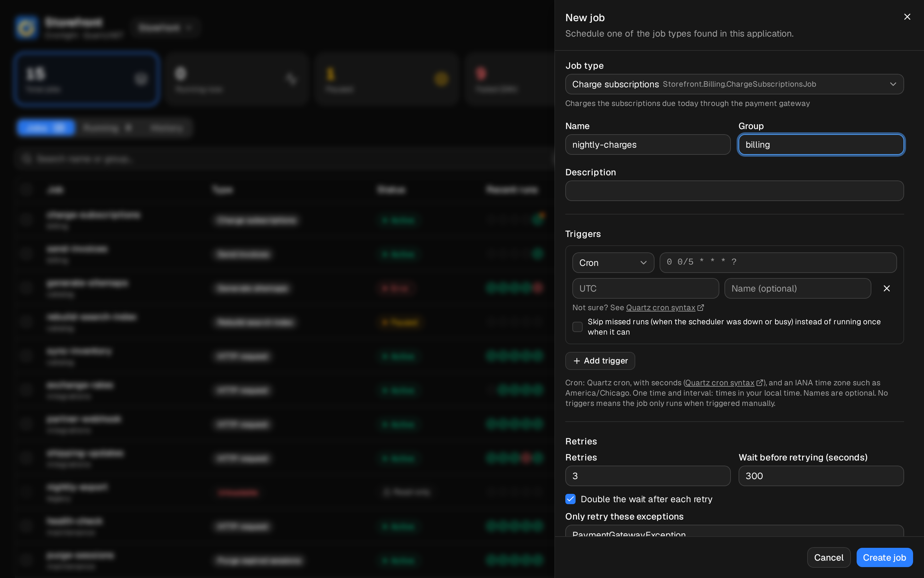The height and width of the screenshot is (578, 924).
Task: Close the New job panel
Action: click(907, 17)
